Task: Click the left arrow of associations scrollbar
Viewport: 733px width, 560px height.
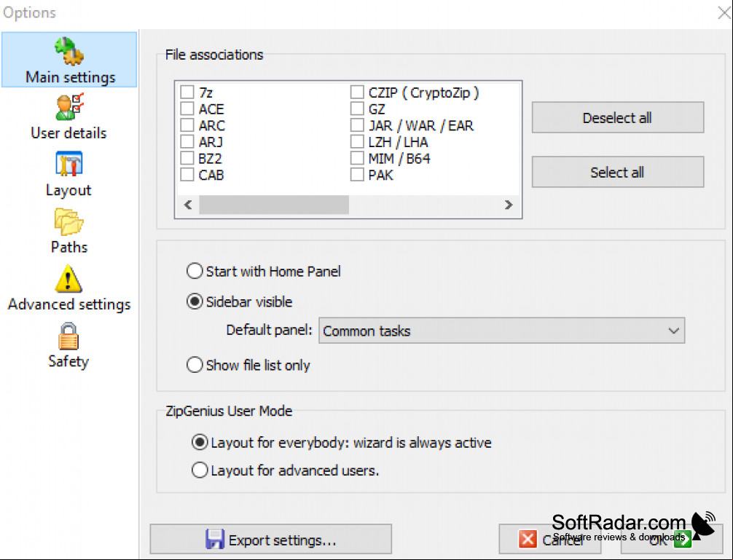Action: pyautogui.click(x=188, y=205)
